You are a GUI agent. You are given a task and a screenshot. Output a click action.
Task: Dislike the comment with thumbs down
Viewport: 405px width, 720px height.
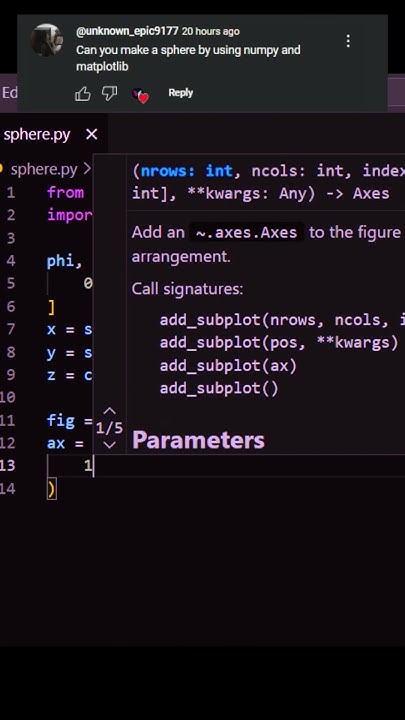coord(109,94)
